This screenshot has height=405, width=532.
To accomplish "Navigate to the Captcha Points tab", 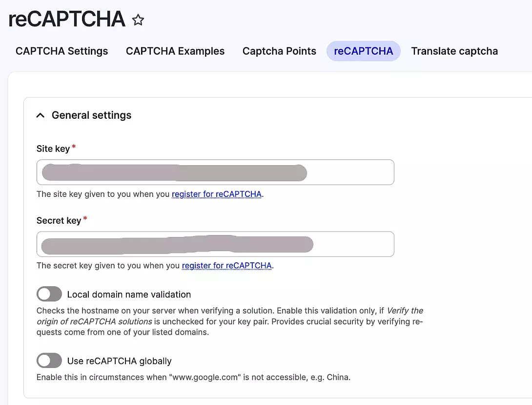I will coord(279,51).
